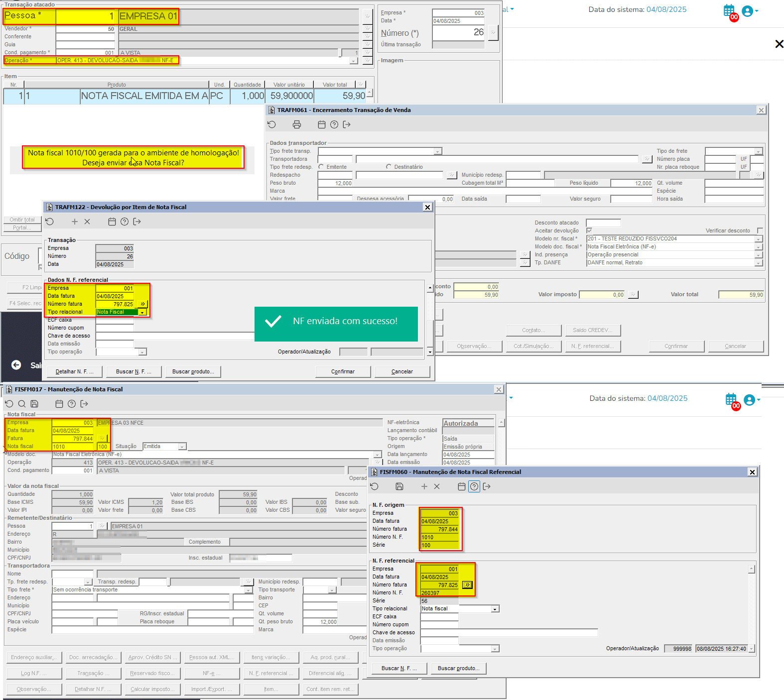The image size is (784, 700).
Task: Click the Calcular imposto button in FISFM017
Action: [x=152, y=689]
